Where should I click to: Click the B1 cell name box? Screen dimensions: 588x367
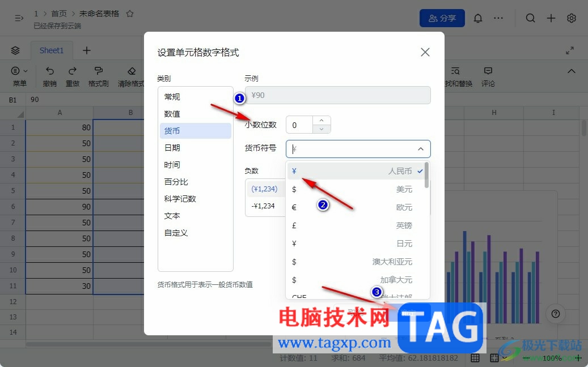click(12, 100)
